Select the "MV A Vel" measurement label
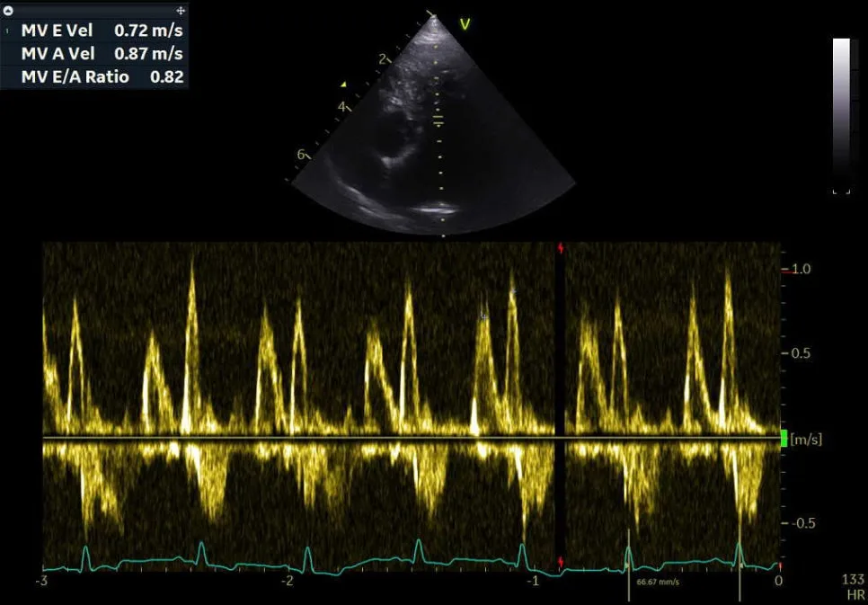The width and height of the screenshot is (868, 605). pos(58,53)
